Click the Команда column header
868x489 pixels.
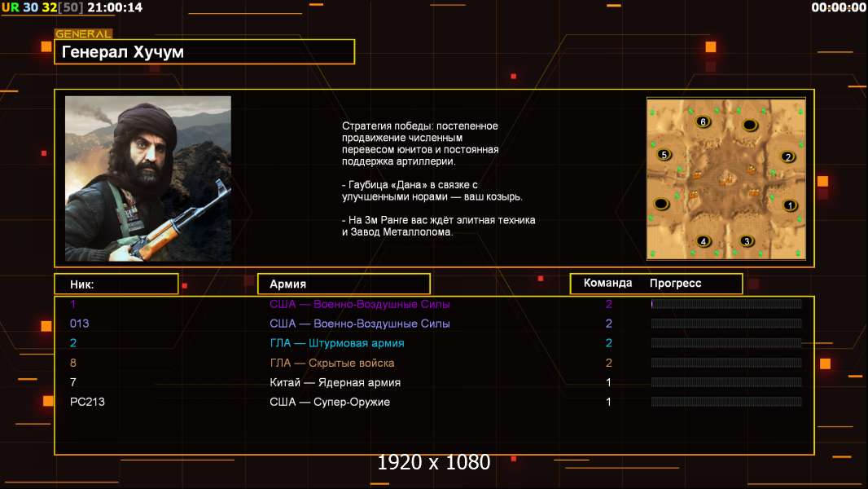[607, 283]
